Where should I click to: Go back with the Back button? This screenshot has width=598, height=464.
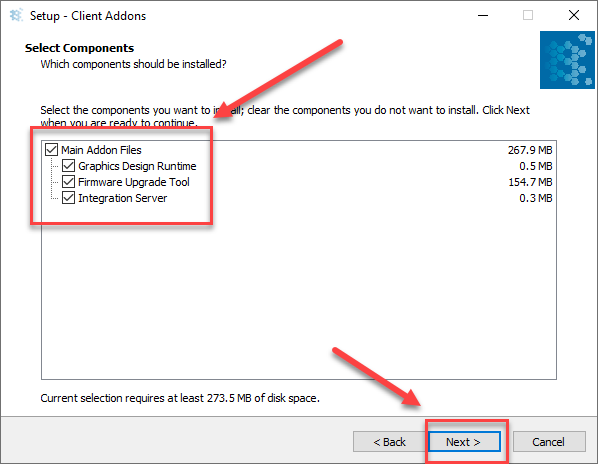click(x=389, y=442)
